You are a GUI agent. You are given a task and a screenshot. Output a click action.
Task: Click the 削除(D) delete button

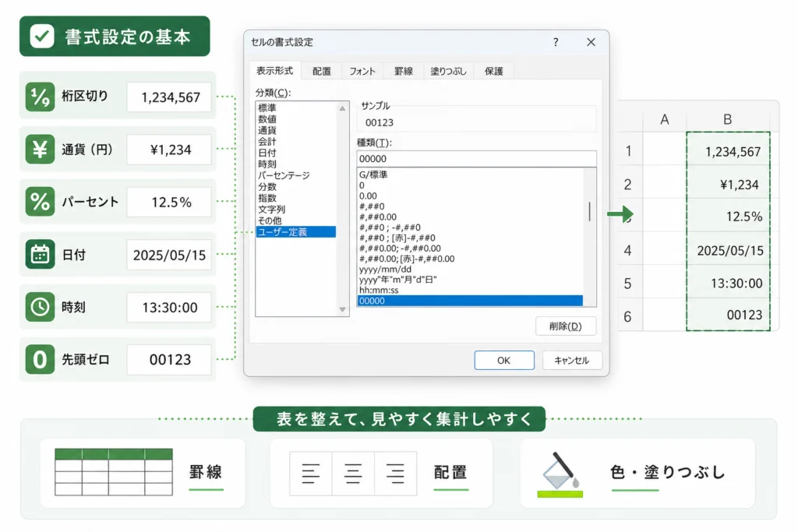tap(566, 326)
